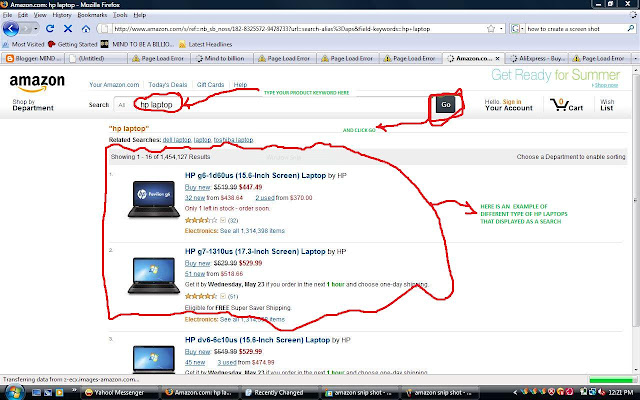Viewport: 640px width, 400px height.
Task: Open Recently Changed taskbar window
Action: (279, 393)
